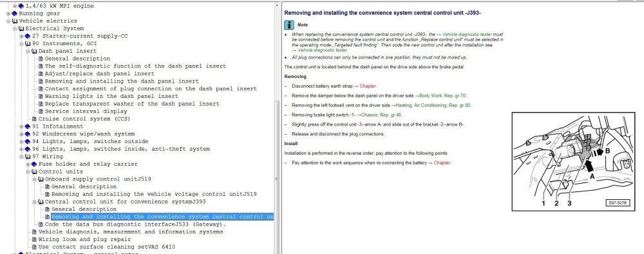Expand the 92 Windscreen wipe/wash system node
644x254 pixels.
pyautogui.click(x=22, y=134)
